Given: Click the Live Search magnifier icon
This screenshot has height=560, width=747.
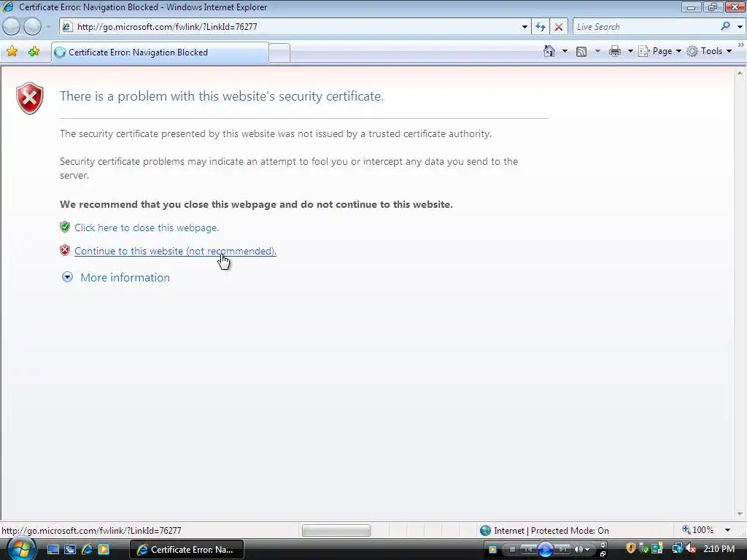Looking at the screenshot, I should click(725, 27).
